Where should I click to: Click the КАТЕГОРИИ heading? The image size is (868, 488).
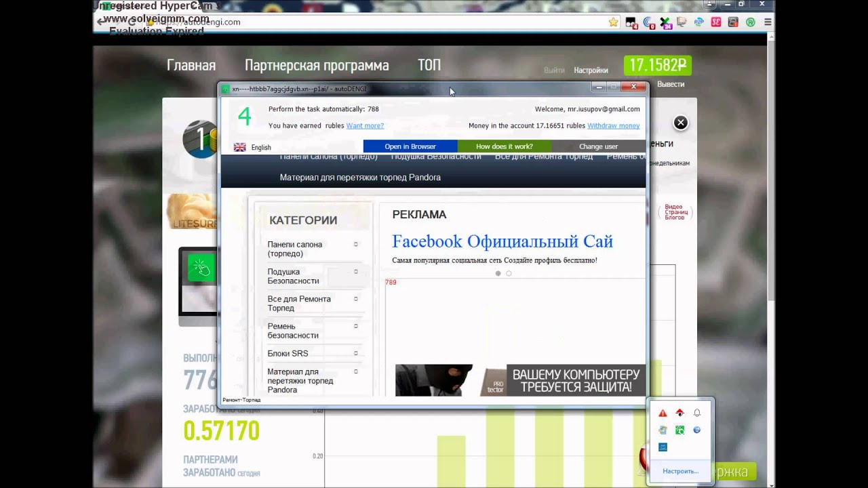click(303, 220)
